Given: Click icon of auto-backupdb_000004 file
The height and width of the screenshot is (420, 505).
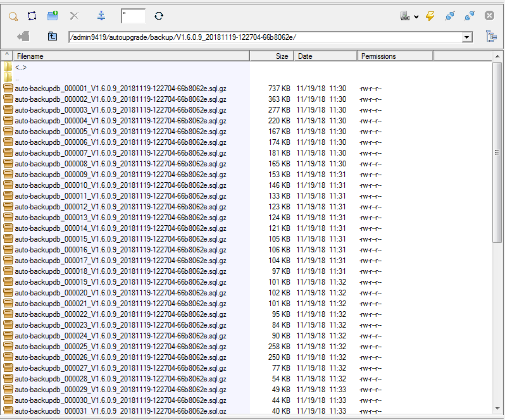Looking at the screenshot, I should pos(8,121).
